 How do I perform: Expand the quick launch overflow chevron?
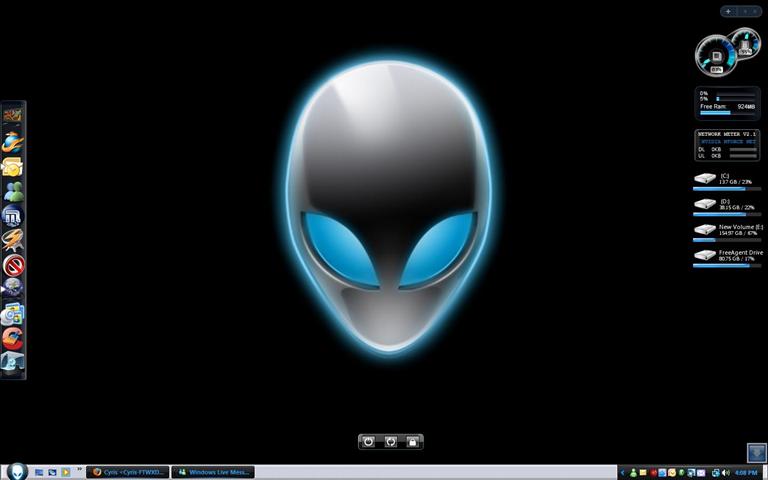pyautogui.click(x=79, y=469)
